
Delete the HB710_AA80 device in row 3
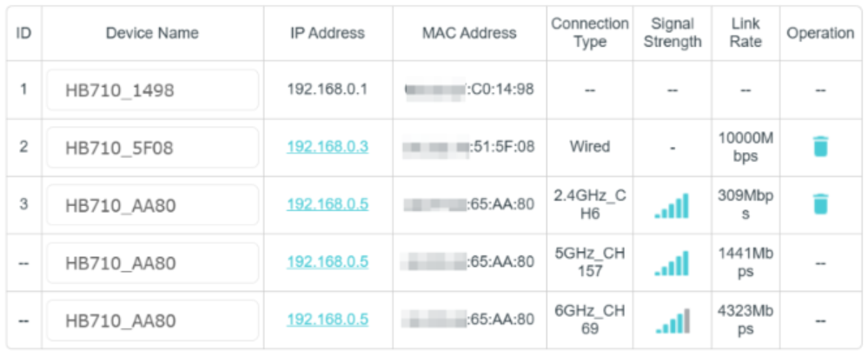point(820,204)
